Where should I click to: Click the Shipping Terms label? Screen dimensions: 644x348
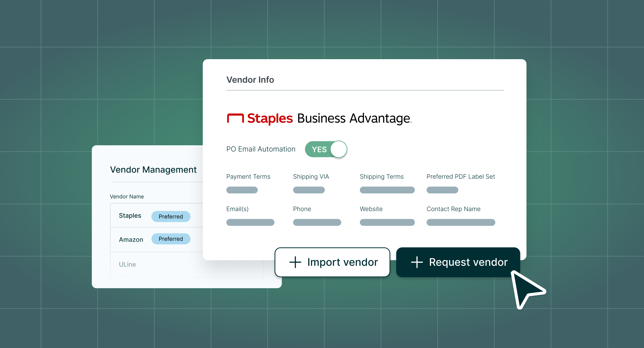[382, 177]
